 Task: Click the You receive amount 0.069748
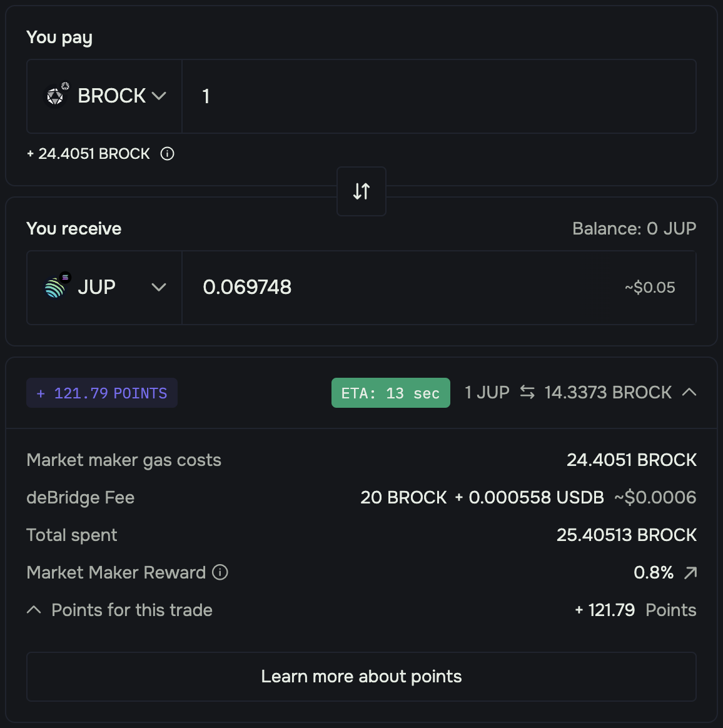[248, 287]
